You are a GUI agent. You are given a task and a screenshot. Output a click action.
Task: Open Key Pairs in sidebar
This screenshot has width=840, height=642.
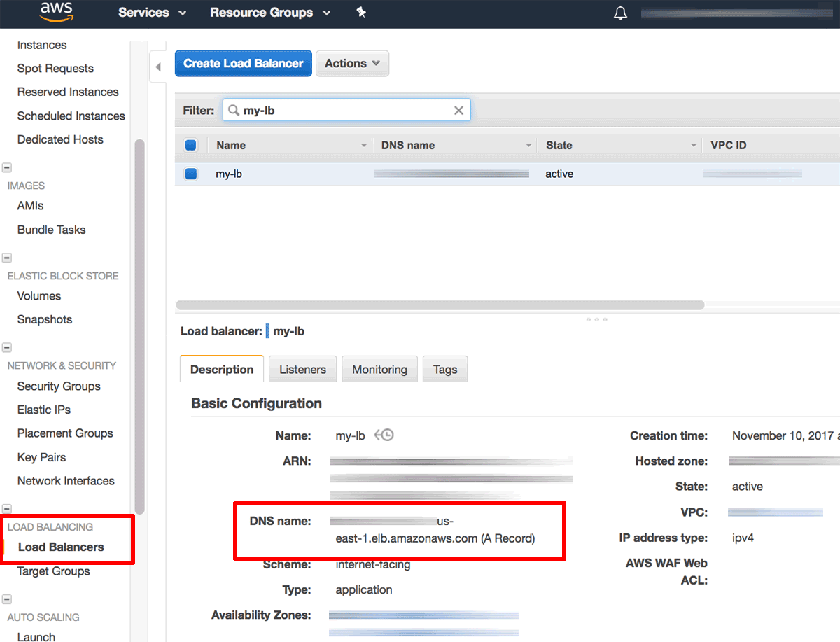pos(42,457)
